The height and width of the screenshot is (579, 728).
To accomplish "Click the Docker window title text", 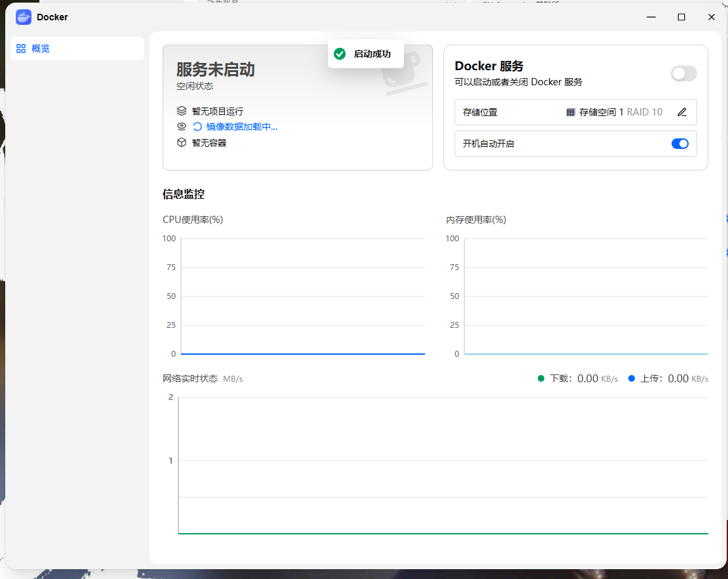I will (52, 17).
